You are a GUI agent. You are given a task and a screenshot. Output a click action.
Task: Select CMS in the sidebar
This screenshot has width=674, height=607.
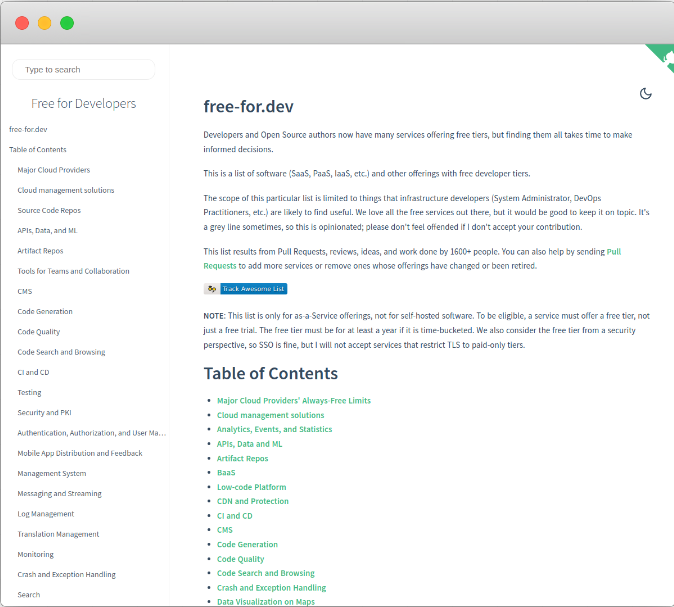click(x=25, y=291)
